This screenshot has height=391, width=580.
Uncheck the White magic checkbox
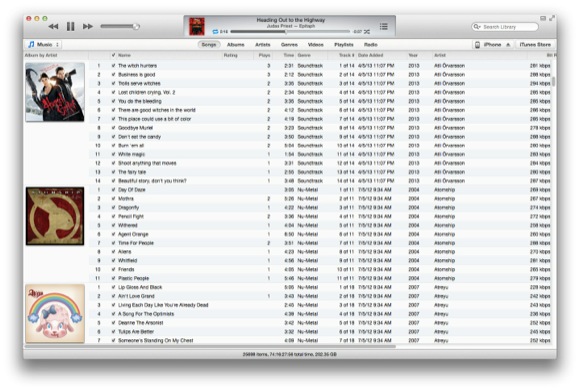click(x=113, y=154)
